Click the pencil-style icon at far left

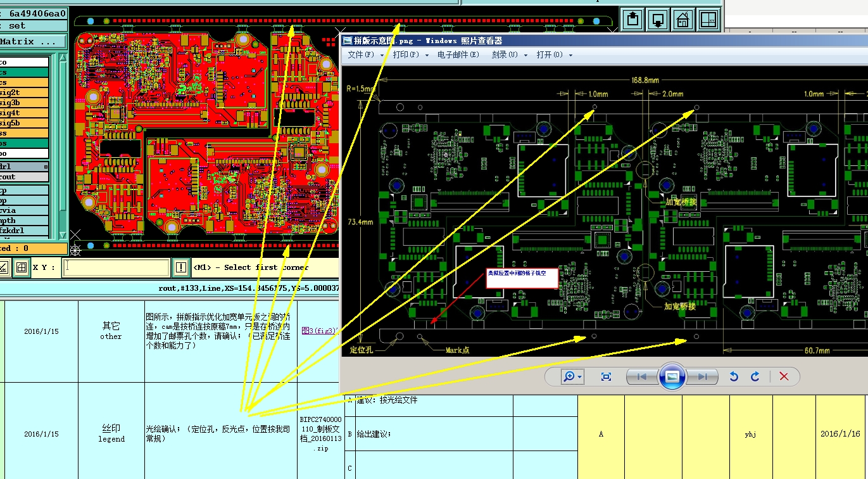(x=4, y=267)
